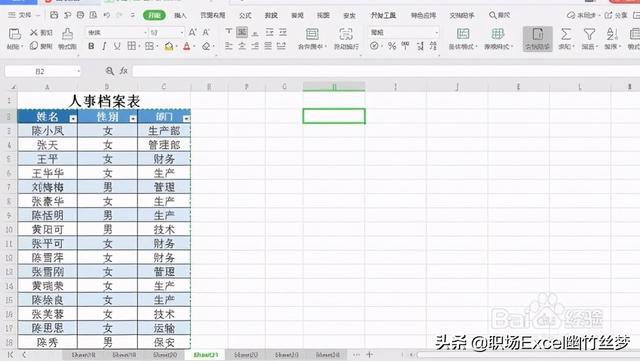Align text to top of cell
Screen dimensions: 640x361
(x=229, y=31)
